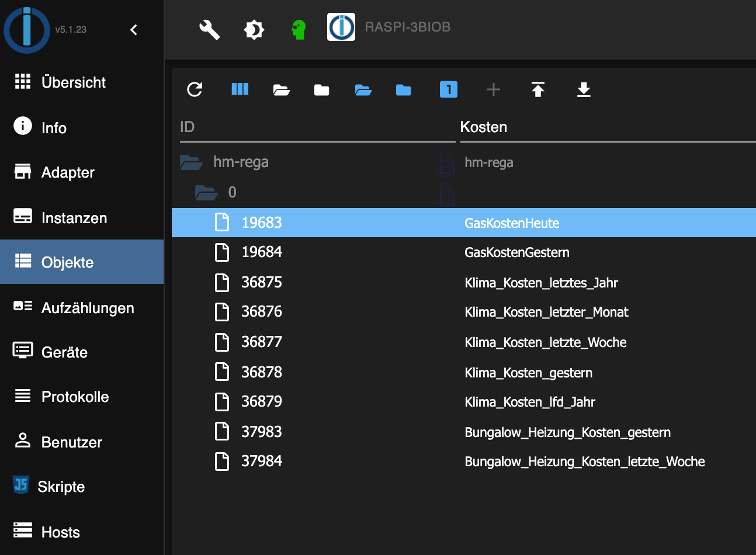Refresh the object tree
Image resolution: width=756 pixels, height=555 pixels.
click(x=195, y=89)
